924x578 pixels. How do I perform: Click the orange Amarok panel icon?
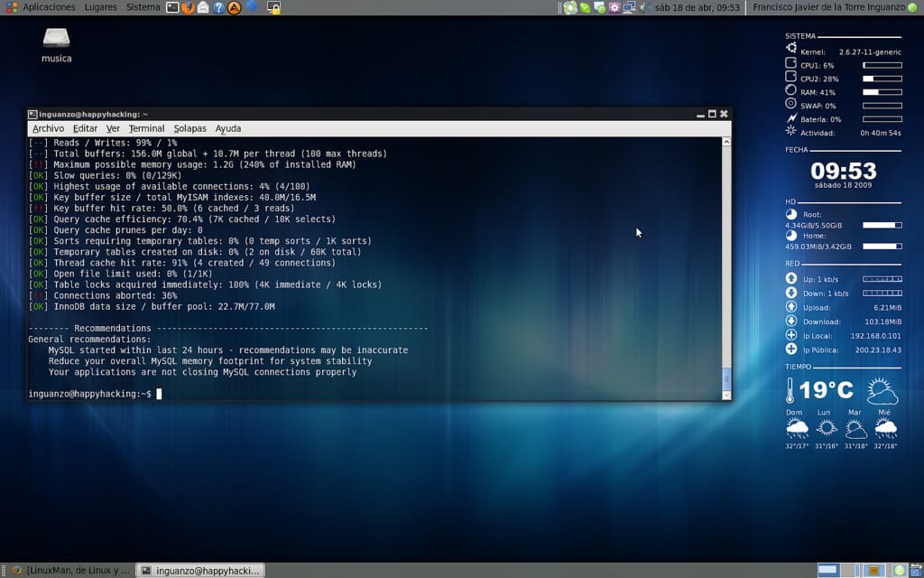pos(233,7)
